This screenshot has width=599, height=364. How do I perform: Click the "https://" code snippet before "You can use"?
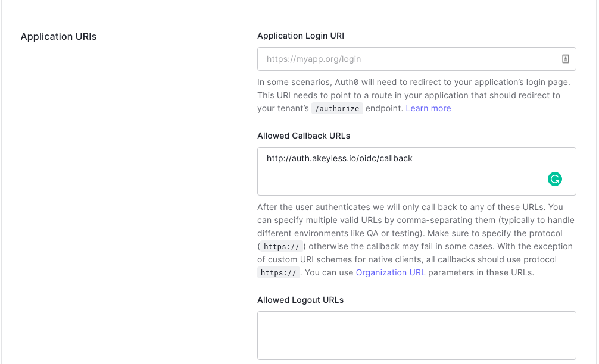[277, 273]
